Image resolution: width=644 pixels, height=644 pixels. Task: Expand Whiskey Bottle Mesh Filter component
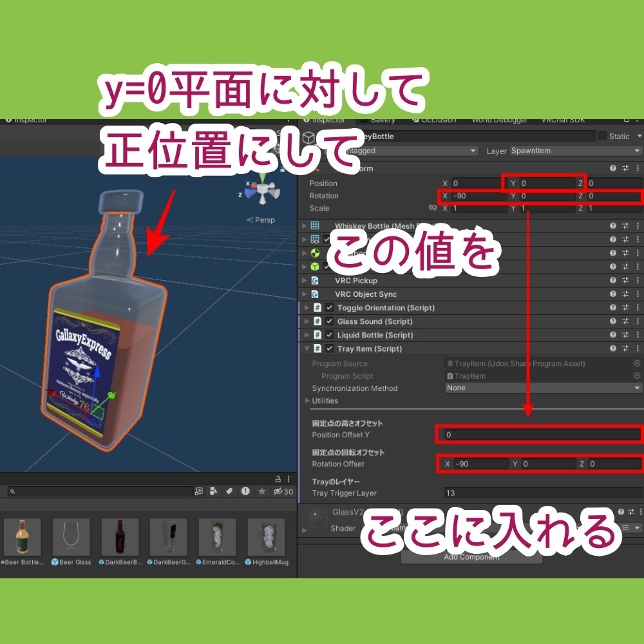[305, 225]
